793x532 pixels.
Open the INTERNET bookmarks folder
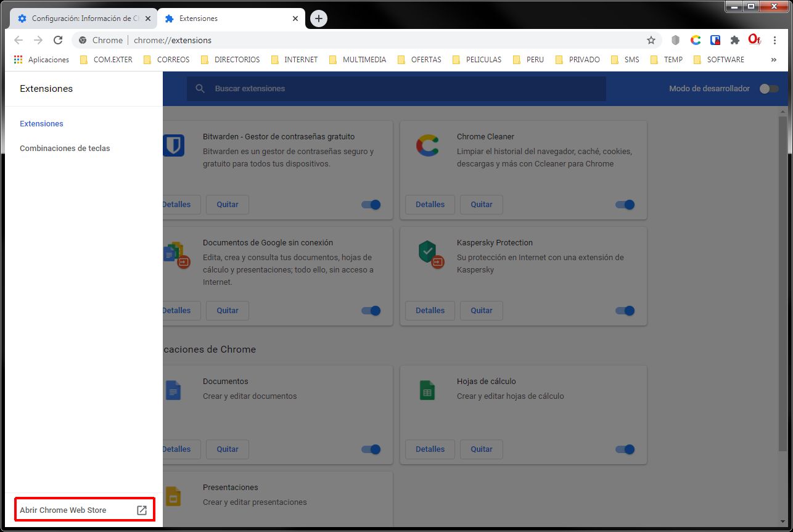(294, 60)
